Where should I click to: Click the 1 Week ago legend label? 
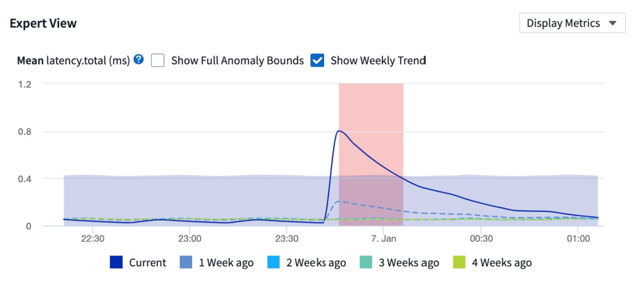pyautogui.click(x=226, y=263)
